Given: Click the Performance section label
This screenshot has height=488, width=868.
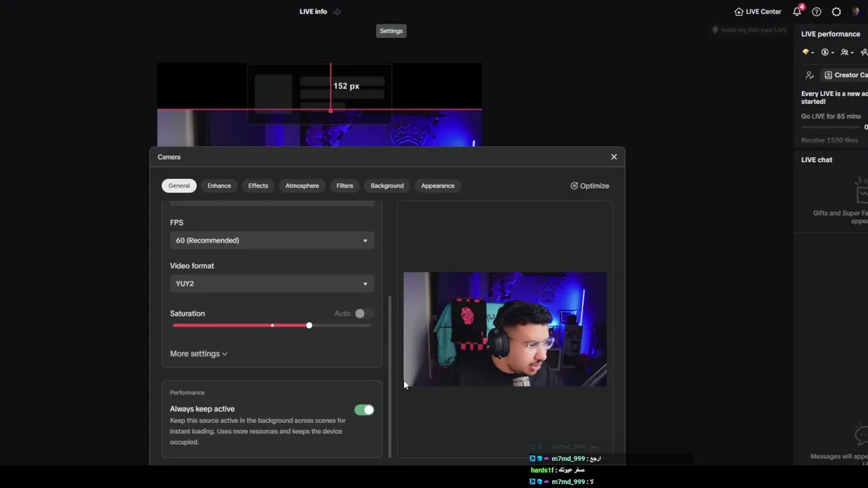Looking at the screenshot, I should pyautogui.click(x=187, y=392).
